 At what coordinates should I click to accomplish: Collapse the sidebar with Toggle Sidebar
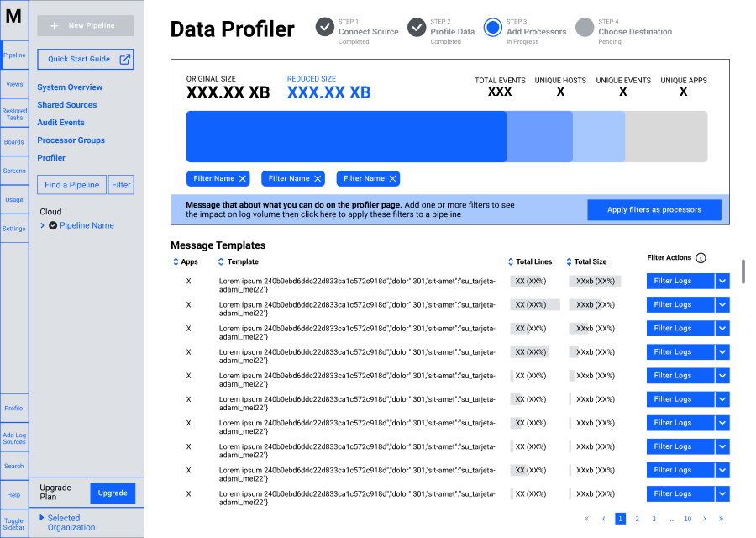click(x=14, y=523)
